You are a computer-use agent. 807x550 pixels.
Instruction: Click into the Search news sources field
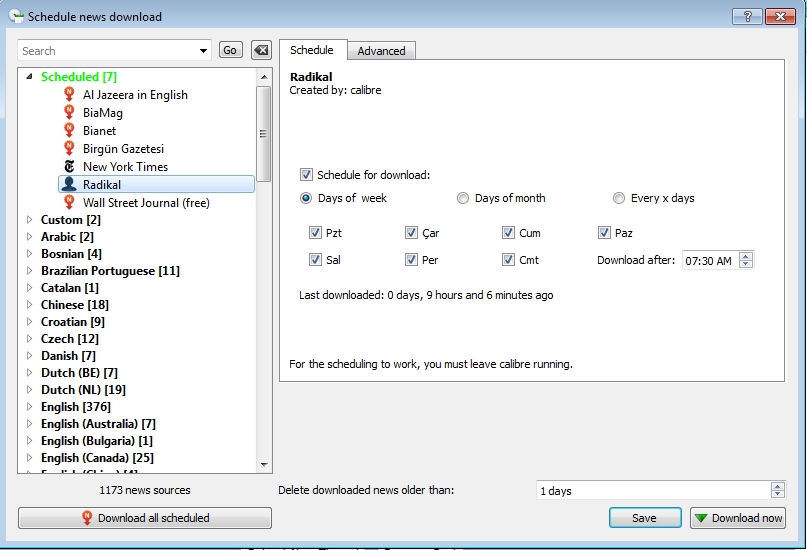[x=108, y=50]
